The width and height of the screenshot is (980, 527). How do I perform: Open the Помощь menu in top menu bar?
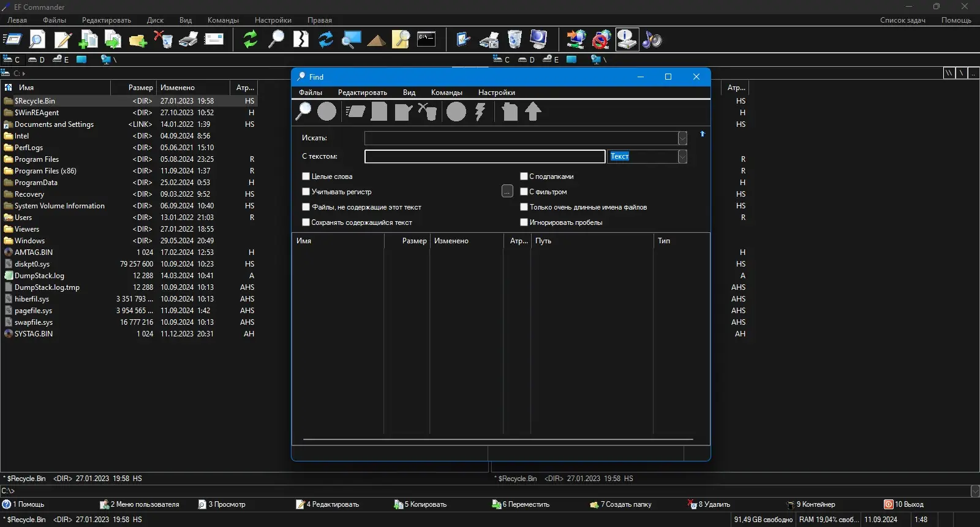[956, 20]
